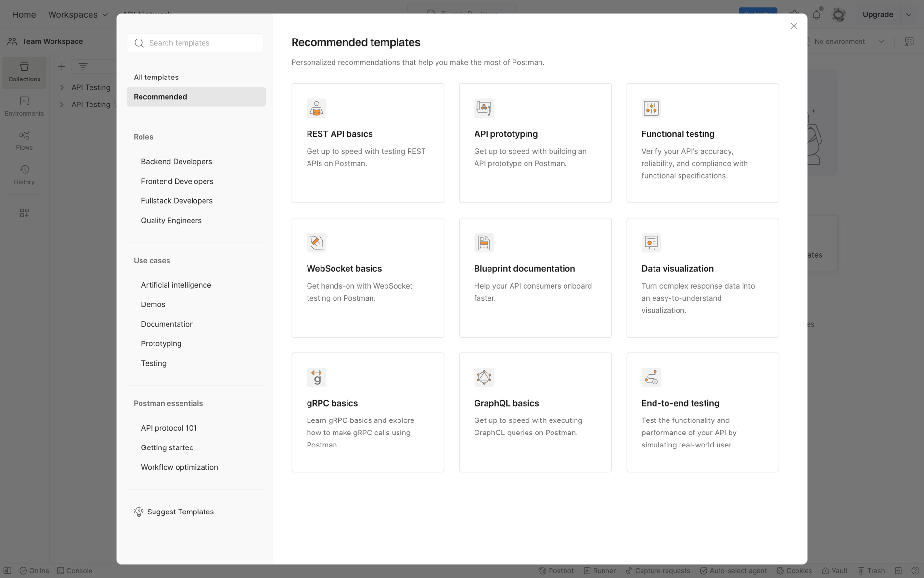Open GraphQL basics template title
This screenshot has height=578, width=924.
(x=506, y=403)
